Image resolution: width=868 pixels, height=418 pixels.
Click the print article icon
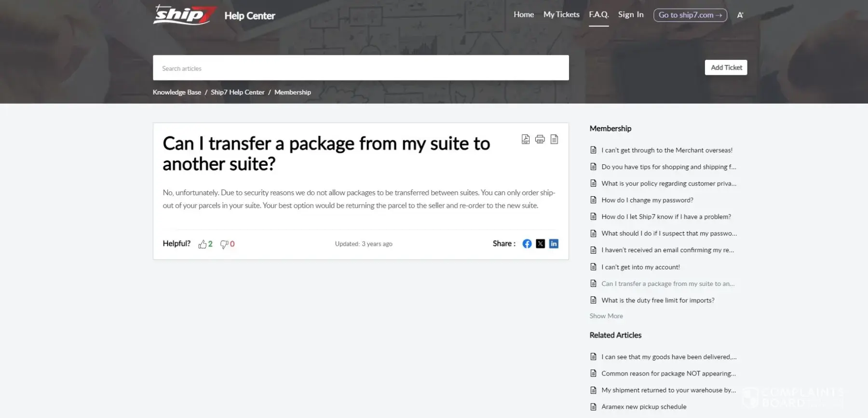540,139
